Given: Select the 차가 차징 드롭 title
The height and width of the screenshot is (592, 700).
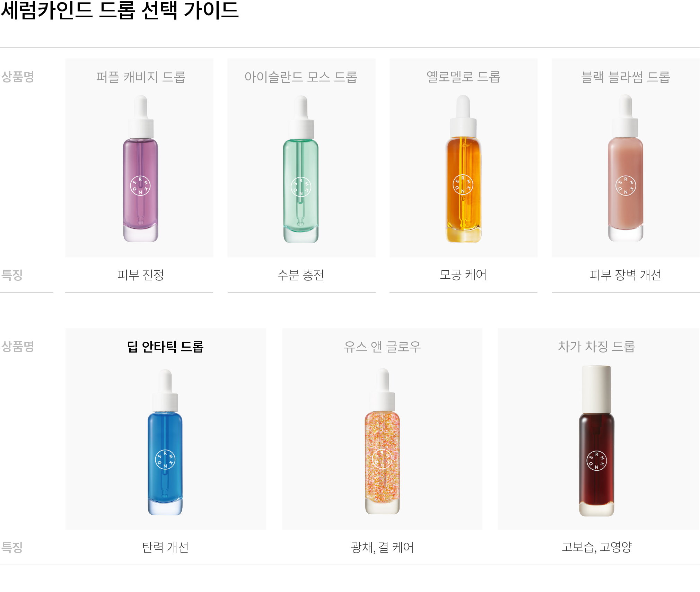Looking at the screenshot, I should pyautogui.click(x=596, y=346).
